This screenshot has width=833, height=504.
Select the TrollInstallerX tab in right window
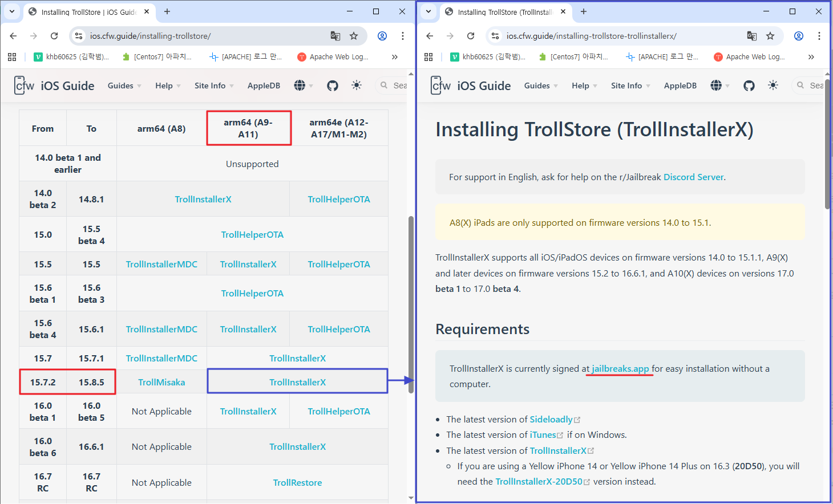tap(505, 12)
